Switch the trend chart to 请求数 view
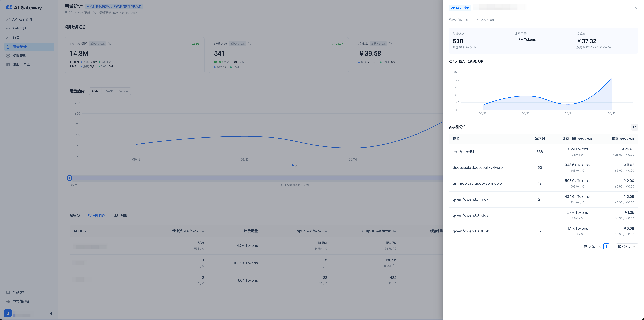The height and width of the screenshot is (320, 644). coord(124,91)
